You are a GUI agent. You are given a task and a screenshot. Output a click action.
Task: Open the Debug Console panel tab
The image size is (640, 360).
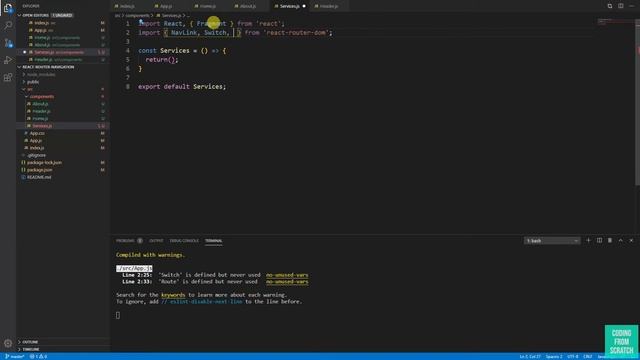pos(184,241)
